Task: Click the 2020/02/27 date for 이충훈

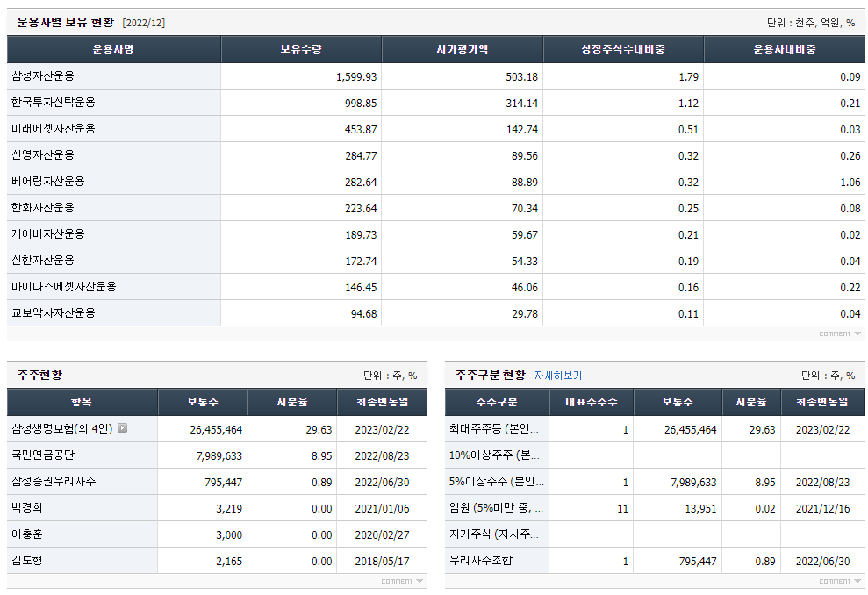Action: point(382,535)
